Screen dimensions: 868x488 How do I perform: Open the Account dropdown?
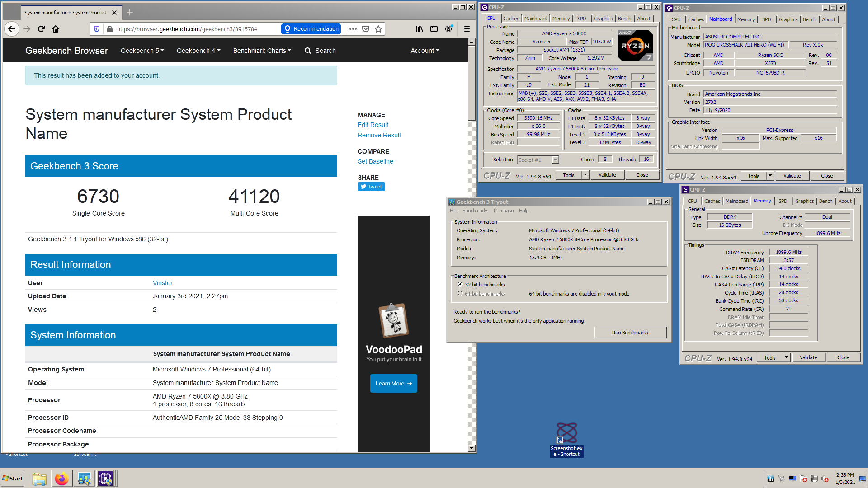[425, 51]
